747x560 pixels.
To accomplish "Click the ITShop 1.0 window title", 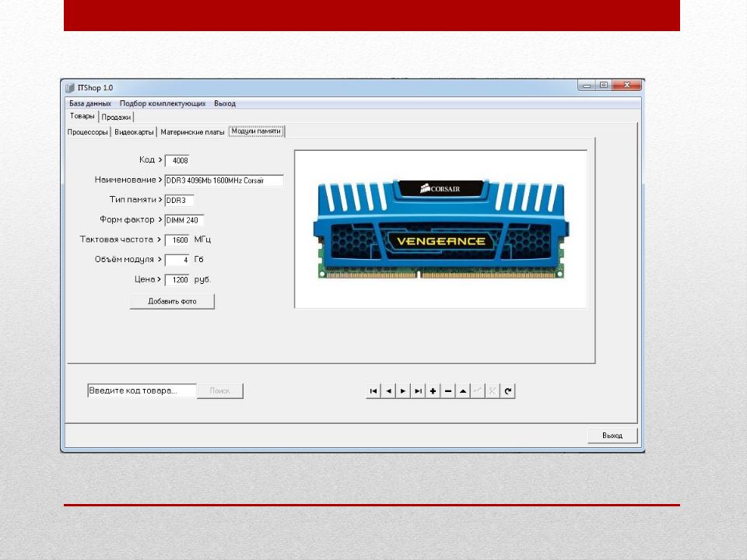I will (x=95, y=88).
